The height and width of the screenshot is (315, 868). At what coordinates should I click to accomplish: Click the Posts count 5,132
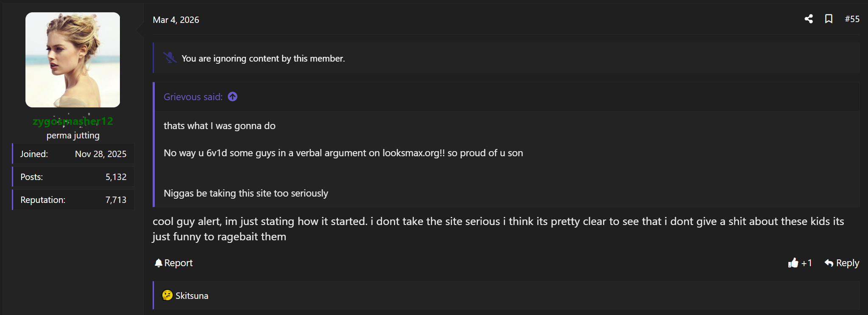pyautogui.click(x=116, y=177)
